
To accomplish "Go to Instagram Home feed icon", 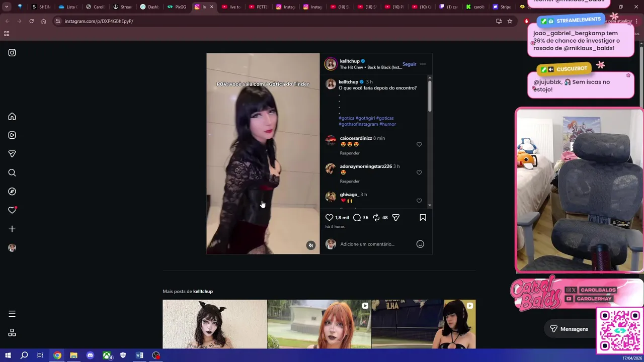I will pos(12,117).
